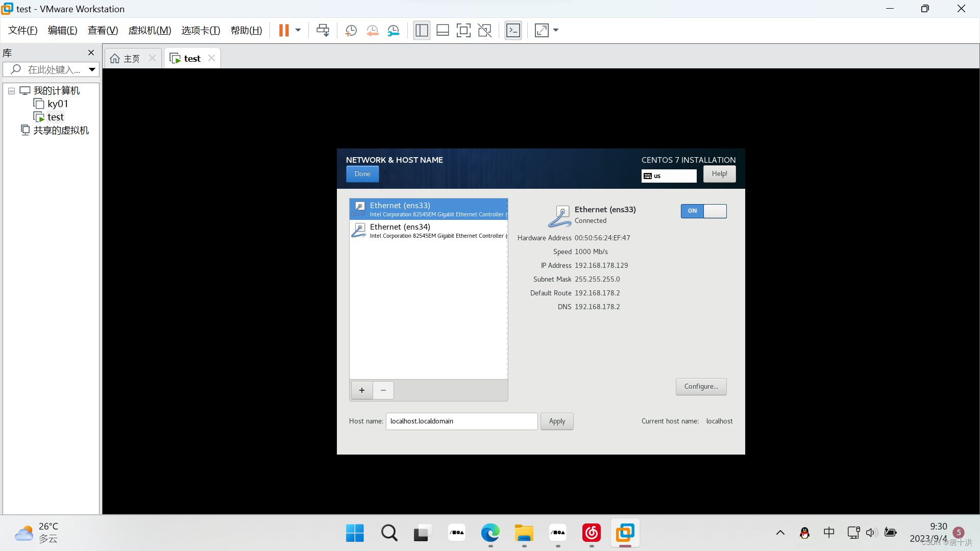Image resolution: width=980 pixels, height=551 pixels.
Task: Expand the library search dropdown arrow
Action: pyautogui.click(x=92, y=69)
